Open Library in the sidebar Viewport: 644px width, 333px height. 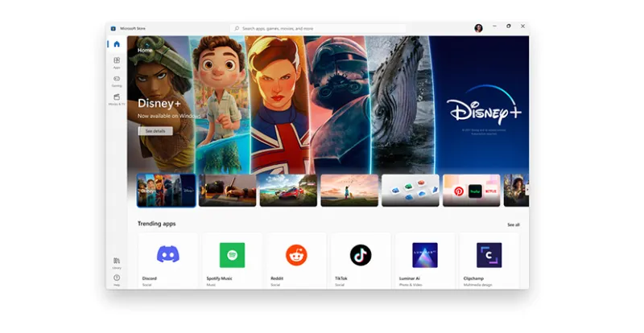(117, 263)
